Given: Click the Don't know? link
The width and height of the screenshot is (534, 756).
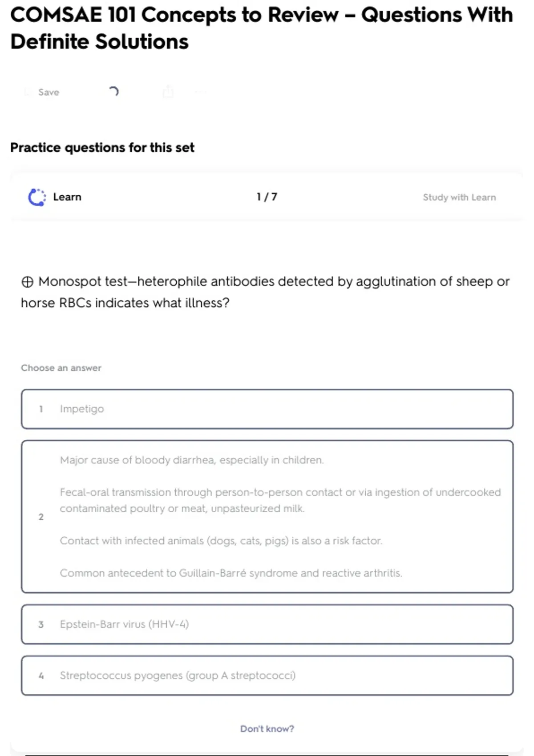Looking at the screenshot, I should (267, 729).
